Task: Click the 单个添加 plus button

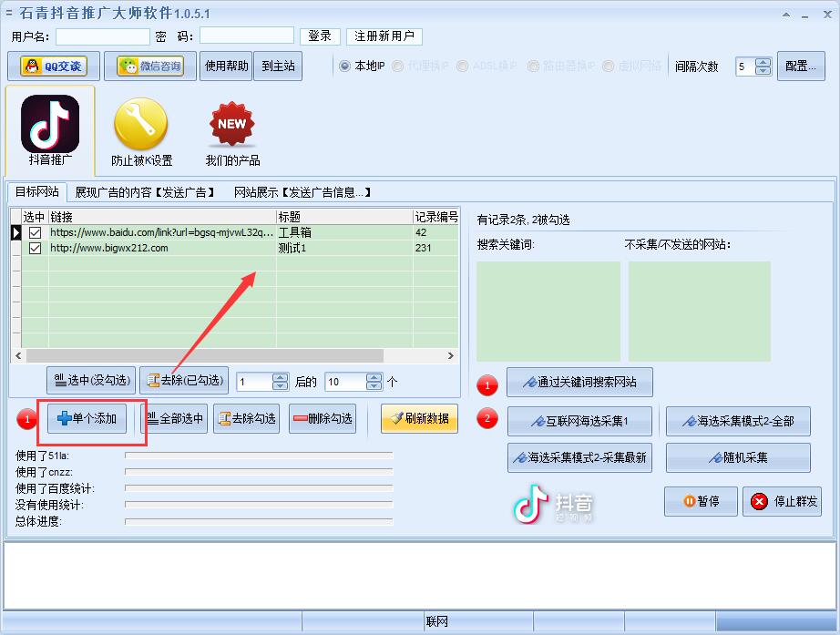Action: pyautogui.click(x=87, y=418)
